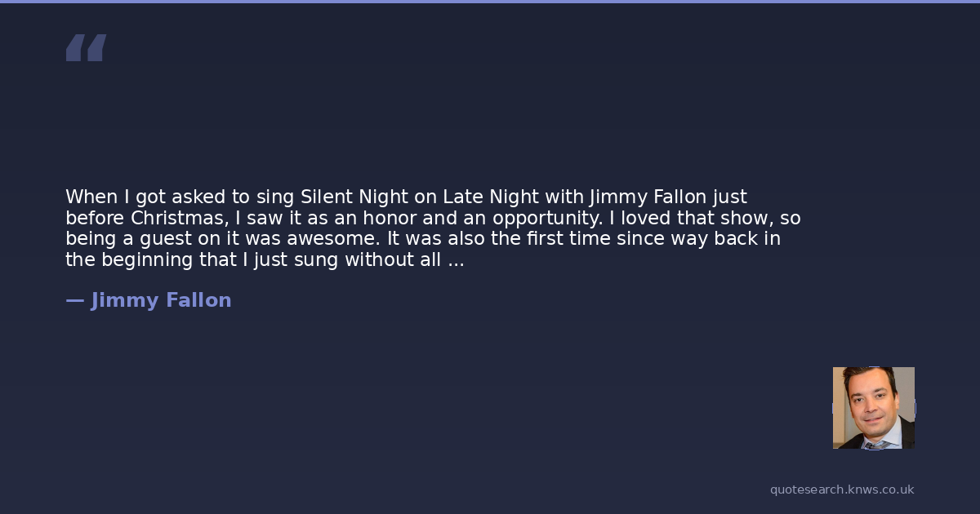Click the quote line starting "being a guest"
The image size is (980, 514).
coord(423,240)
